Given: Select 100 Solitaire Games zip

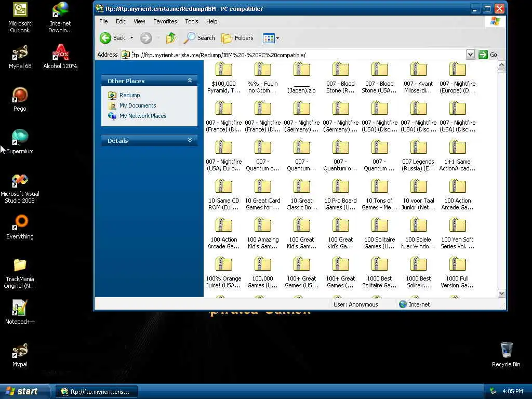Looking at the screenshot, I should tap(379, 234).
